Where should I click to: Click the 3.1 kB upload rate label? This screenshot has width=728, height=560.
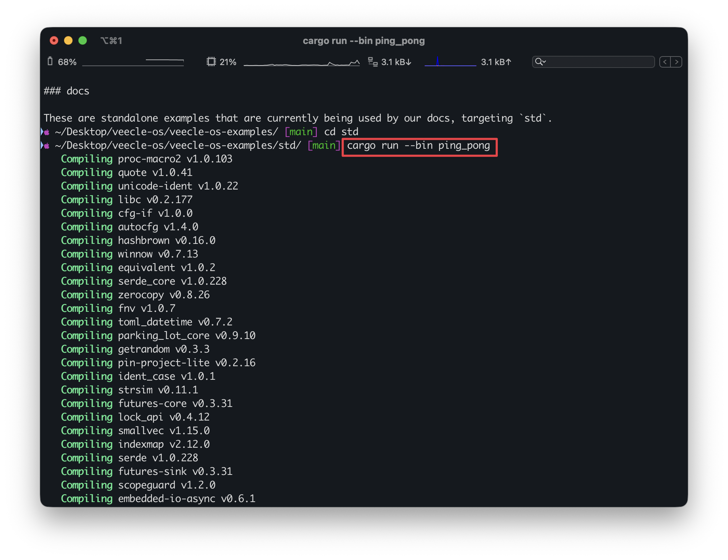pos(496,62)
